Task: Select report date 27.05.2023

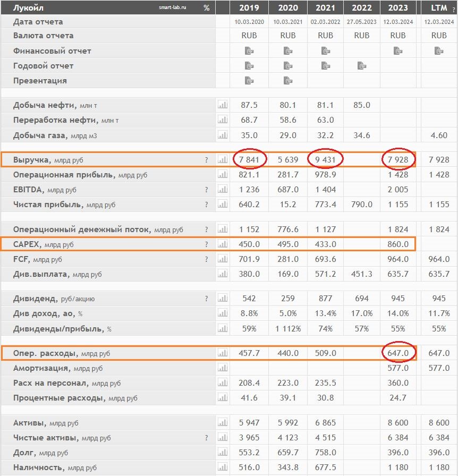Action: coord(361,22)
